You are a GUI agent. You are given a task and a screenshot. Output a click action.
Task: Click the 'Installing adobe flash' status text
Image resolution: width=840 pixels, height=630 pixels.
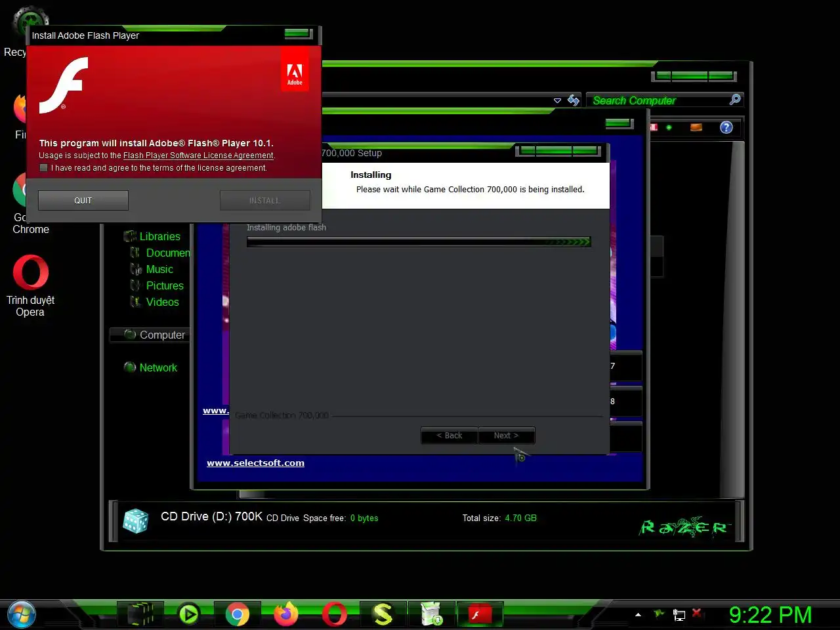(x=286, y=227)
